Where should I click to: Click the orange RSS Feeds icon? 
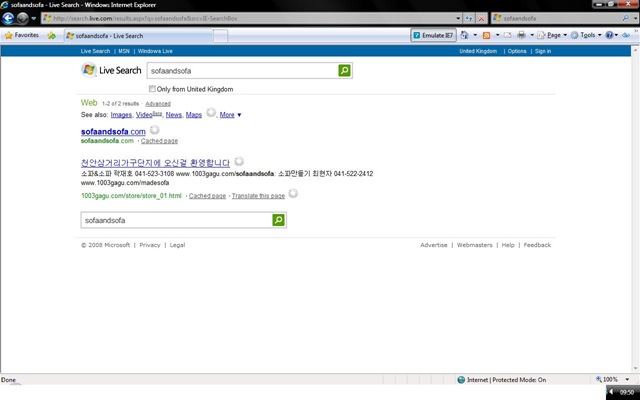point(487,36)
